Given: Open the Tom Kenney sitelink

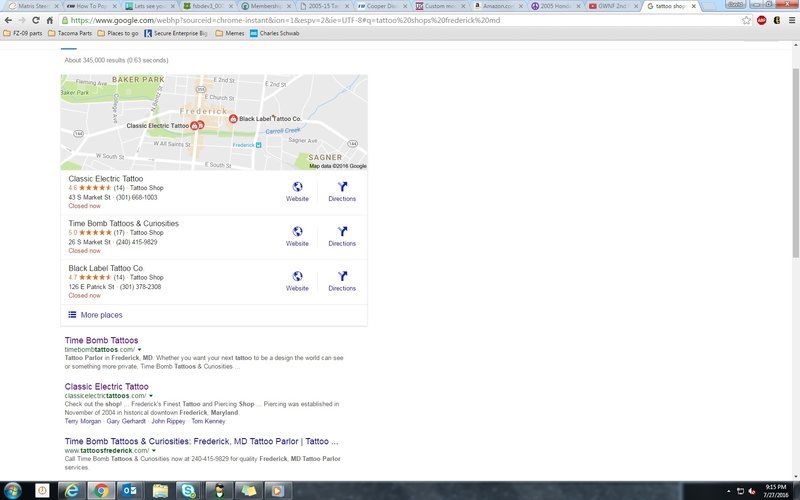Looking at the screenshot, I should point(208,421).
